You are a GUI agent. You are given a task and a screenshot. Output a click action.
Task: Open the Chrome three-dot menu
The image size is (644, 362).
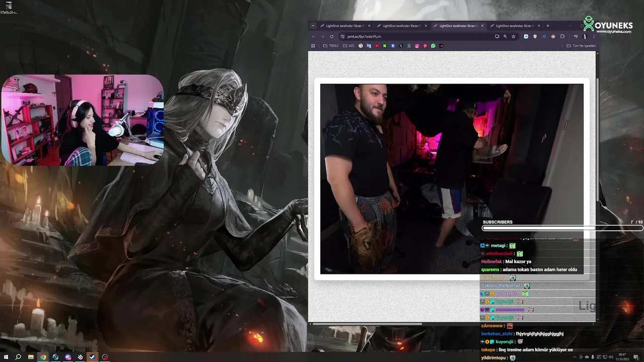click(x=594, y=36)
